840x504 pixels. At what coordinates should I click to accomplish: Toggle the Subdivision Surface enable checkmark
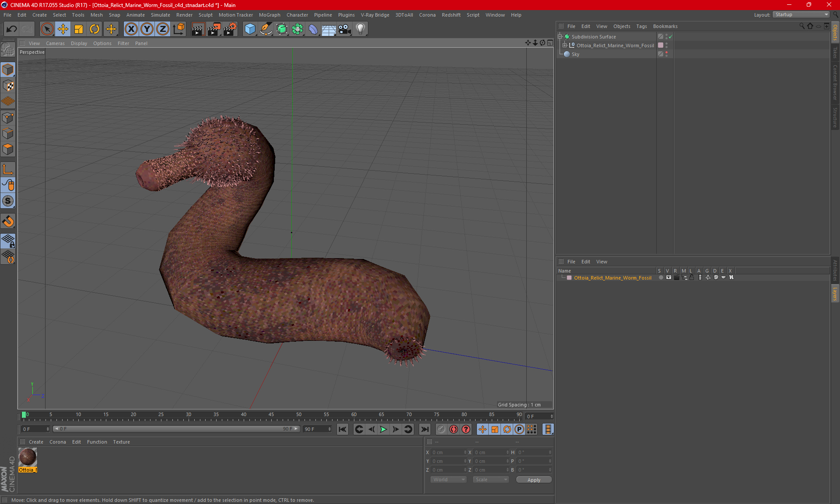(x=670, y=37)
